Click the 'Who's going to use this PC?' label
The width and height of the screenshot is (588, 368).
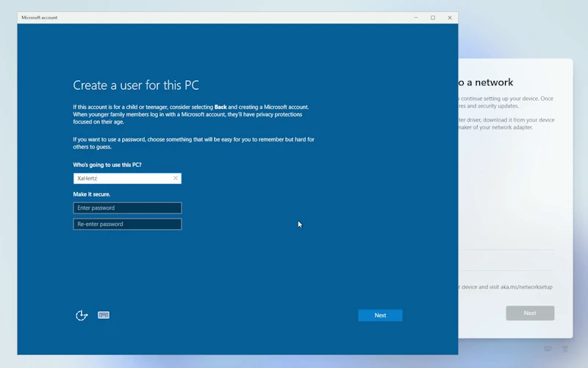point(107,165)
